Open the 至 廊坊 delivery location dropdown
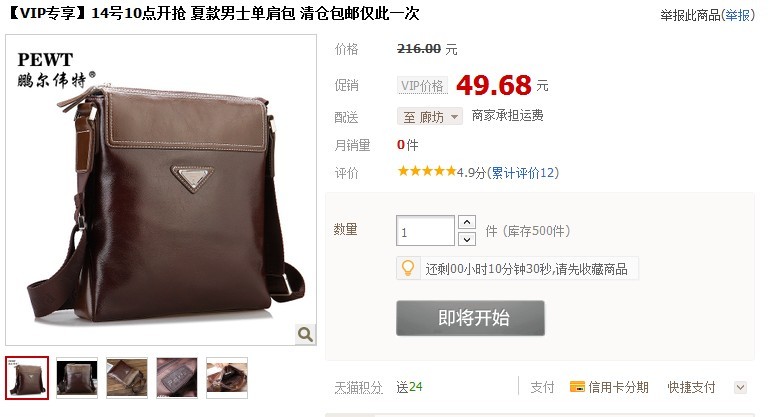 pyautogui.click(x=430, y=117)
